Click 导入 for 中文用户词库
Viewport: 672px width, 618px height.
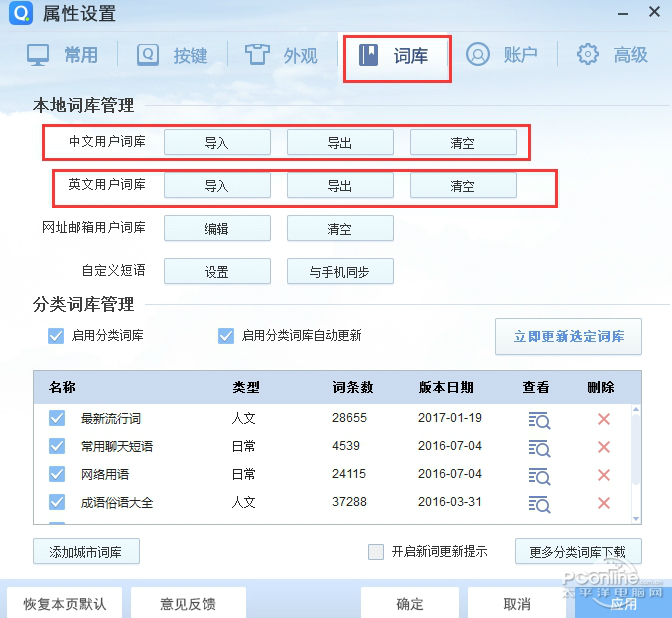(217, 142)
